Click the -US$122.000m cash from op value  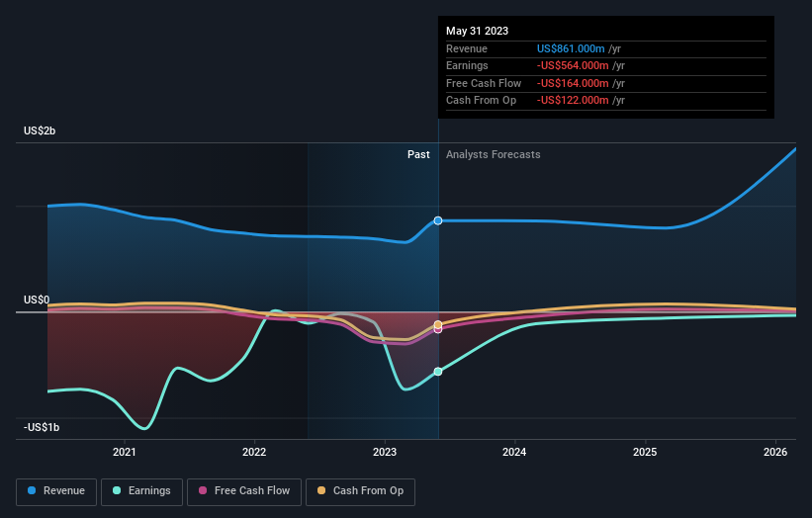[573, 101]
